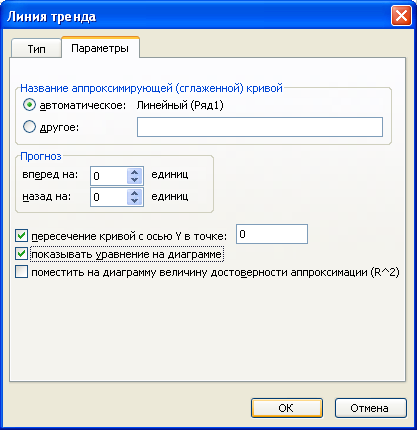The height and width of the screenshot is (430, 417).
Task: Confirm with the OK button
Action: pos(287,408)
